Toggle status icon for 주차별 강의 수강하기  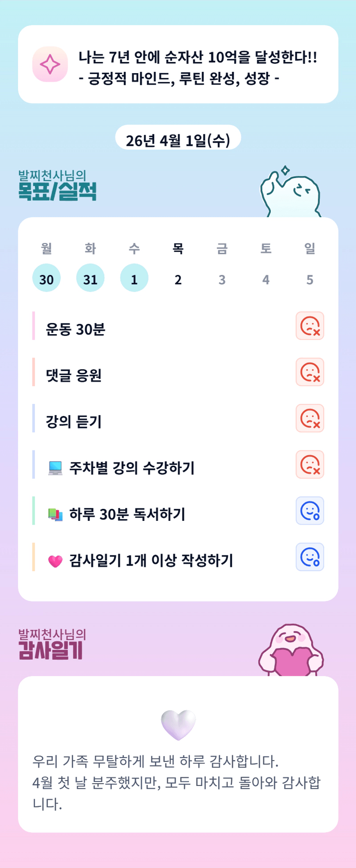pyautogui.click(x=310, y=465)
